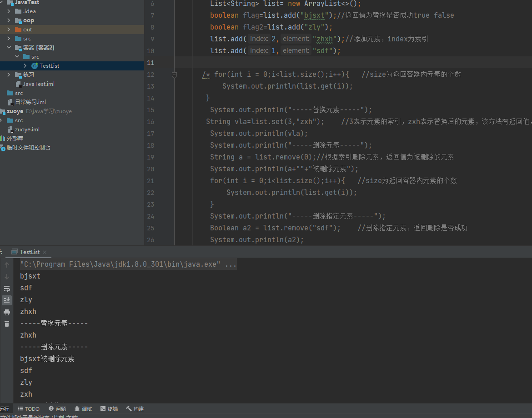Click the 'index:' parameter hint on line 10
The image size is (532, 418).
(x=259, y=50)
